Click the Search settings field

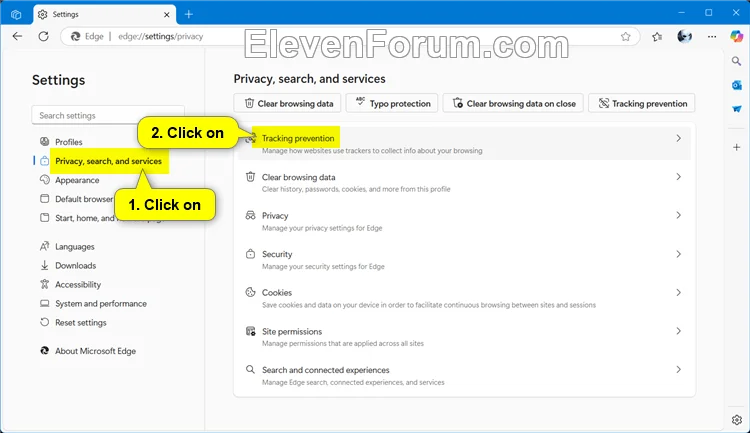click(108, 115)
